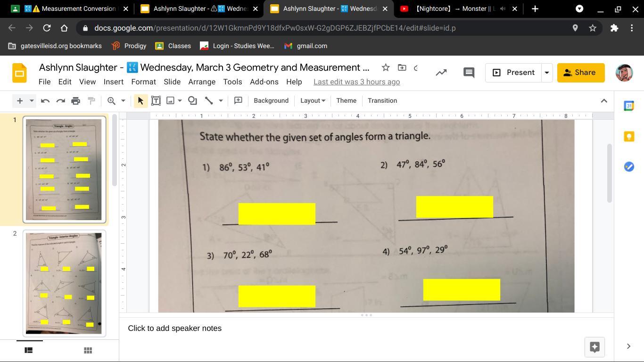Click the Present button
The image size is (644, 362).
pos(513,73)
